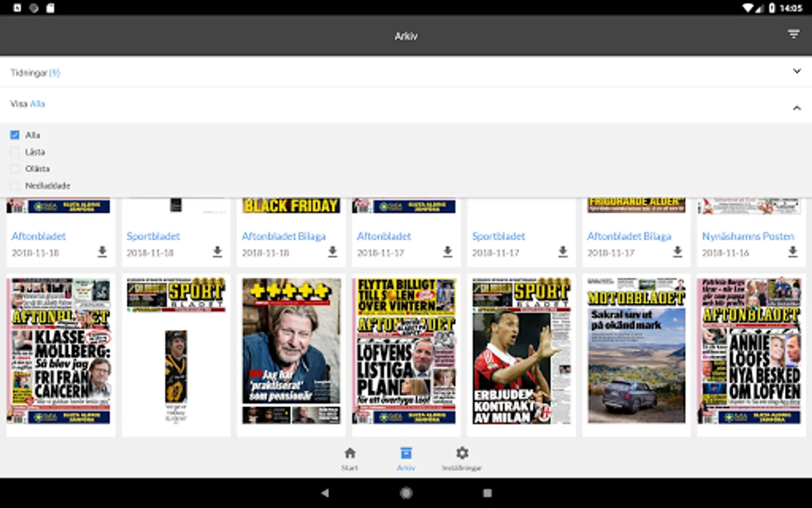Open Motorbladet cover thumbnail
Image resolution: width=812 pixels, height=508 pixels.
(x=637, y=351)
